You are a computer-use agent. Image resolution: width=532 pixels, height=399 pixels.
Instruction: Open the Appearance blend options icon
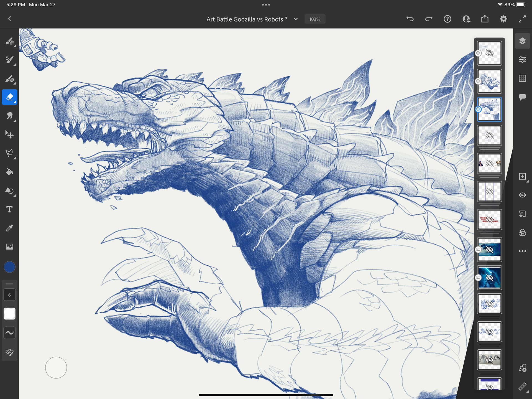[x=522, y=232]
